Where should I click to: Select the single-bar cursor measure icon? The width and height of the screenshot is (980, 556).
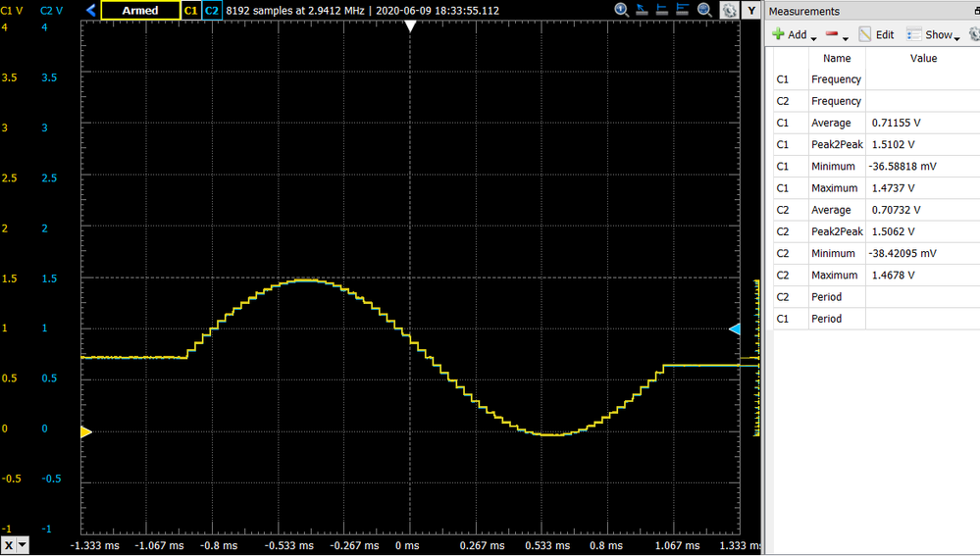tap(662, 10)
